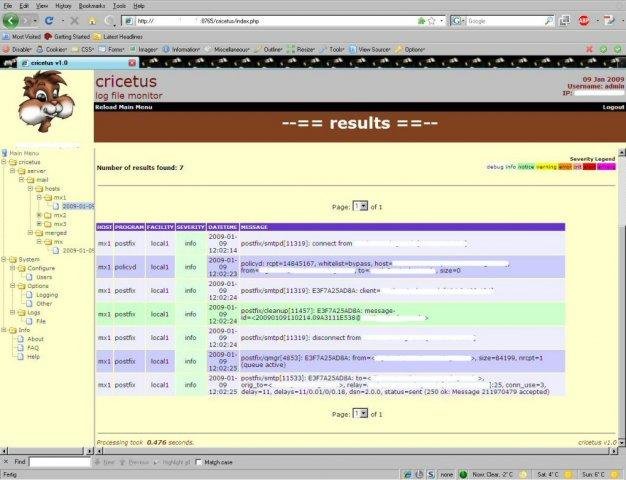Open the Images developer toolbar menu
Screen dimensions: 626x480
[x=144, y=50]
